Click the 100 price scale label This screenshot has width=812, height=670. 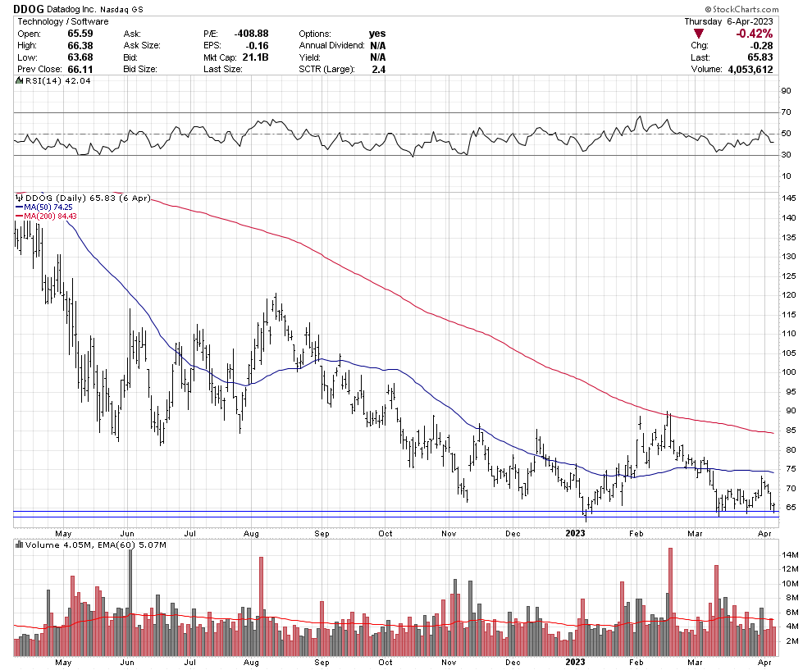click(789, 371)
